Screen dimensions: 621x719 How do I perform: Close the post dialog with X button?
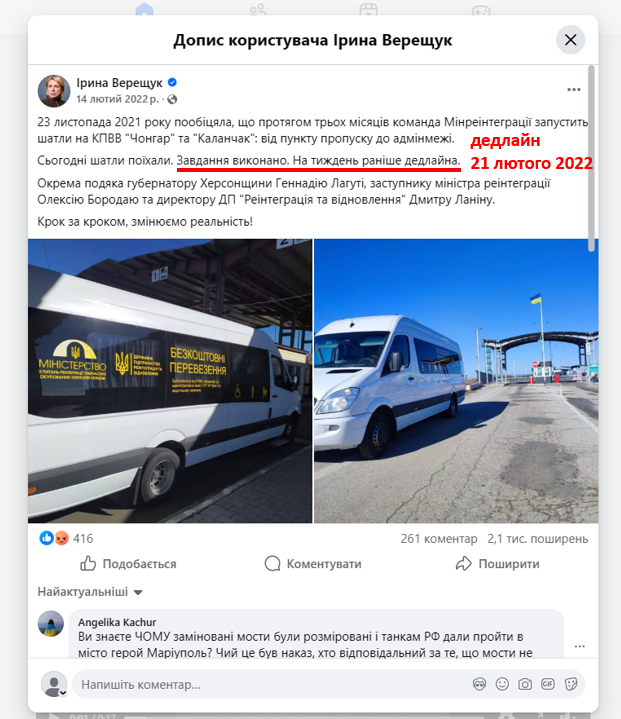[x=571, y=40]
